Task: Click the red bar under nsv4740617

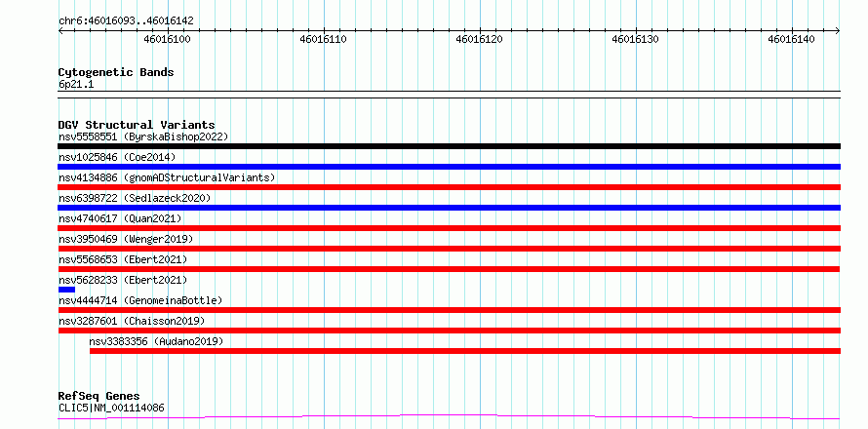Action: click(x=449, y=228)
